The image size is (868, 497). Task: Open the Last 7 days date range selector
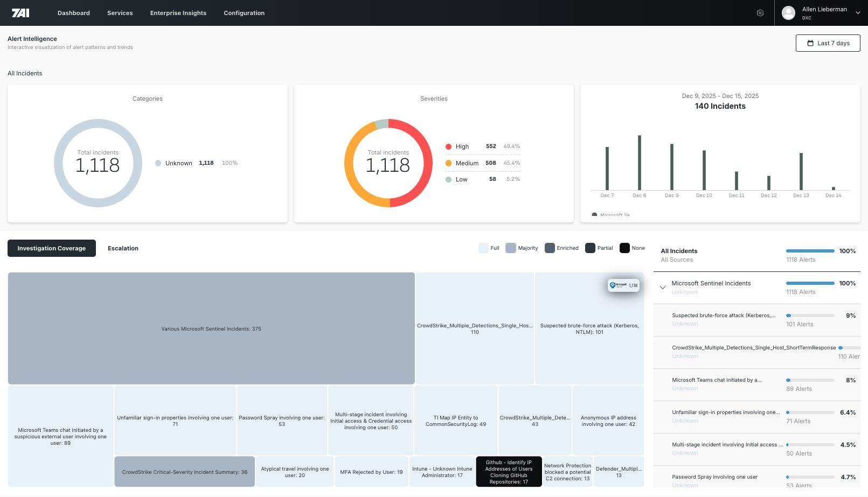click(x=828, y=43)
